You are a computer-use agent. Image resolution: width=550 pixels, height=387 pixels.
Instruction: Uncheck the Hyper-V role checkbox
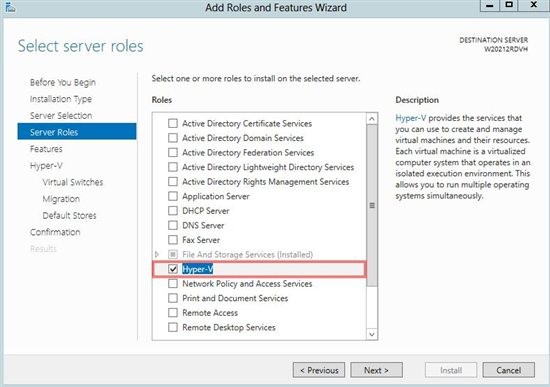pyautogui.click(x=173, y=269)
